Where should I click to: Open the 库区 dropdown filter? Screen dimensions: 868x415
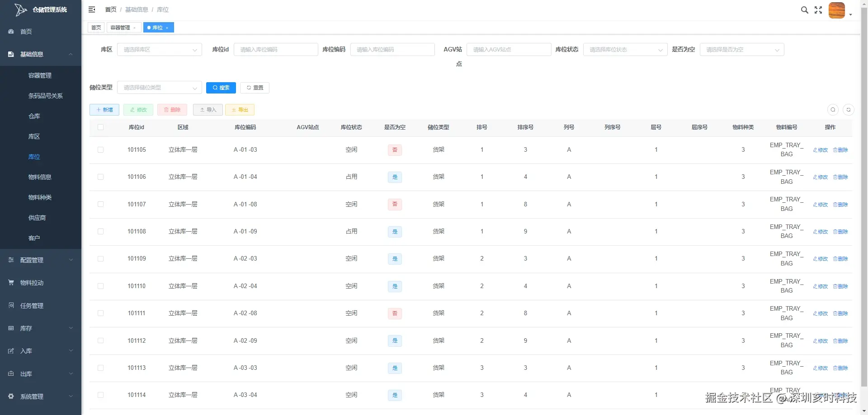point(159,50)
